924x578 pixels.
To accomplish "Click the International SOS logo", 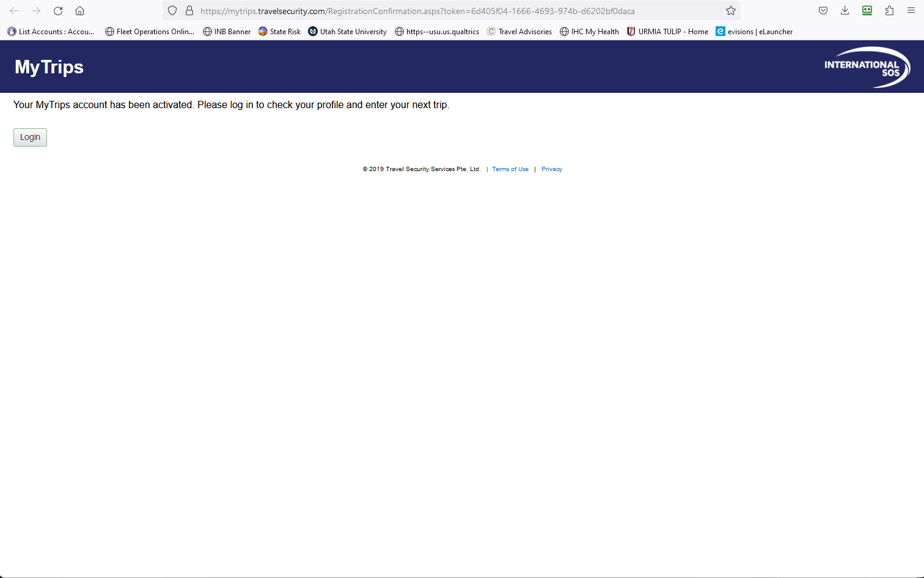I will click(x=867, y=67).
